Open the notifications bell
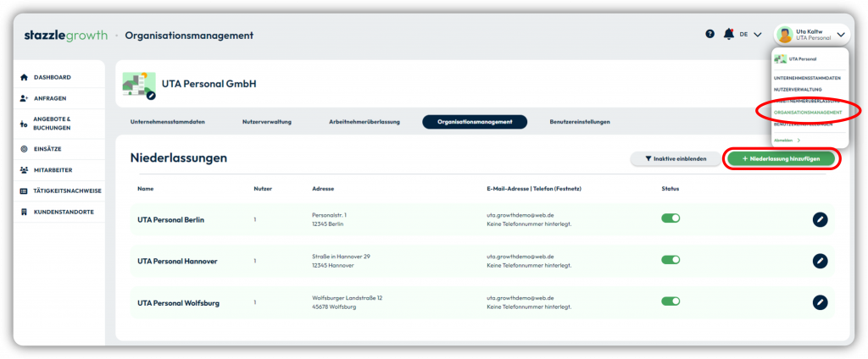The height and width of the screenshot is (359, 868). tap(728, 35)
